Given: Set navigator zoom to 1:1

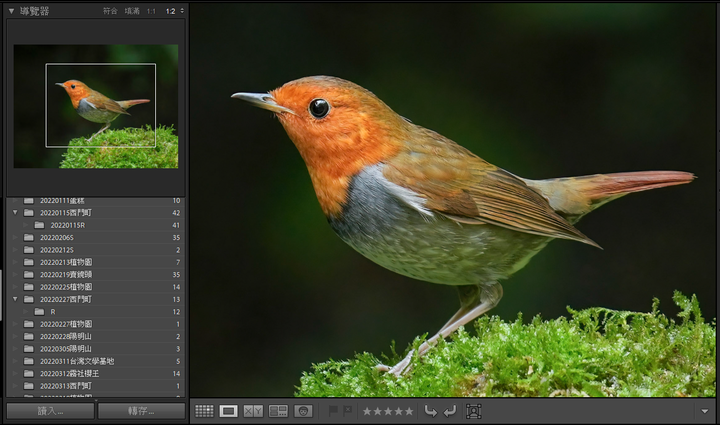Looking at the screenshot, I should tap(152, 11).
